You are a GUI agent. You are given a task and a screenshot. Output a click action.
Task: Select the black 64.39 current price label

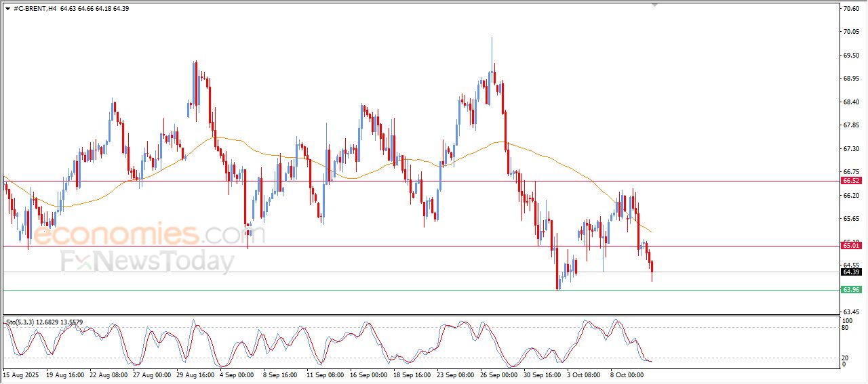pos(851,272)
